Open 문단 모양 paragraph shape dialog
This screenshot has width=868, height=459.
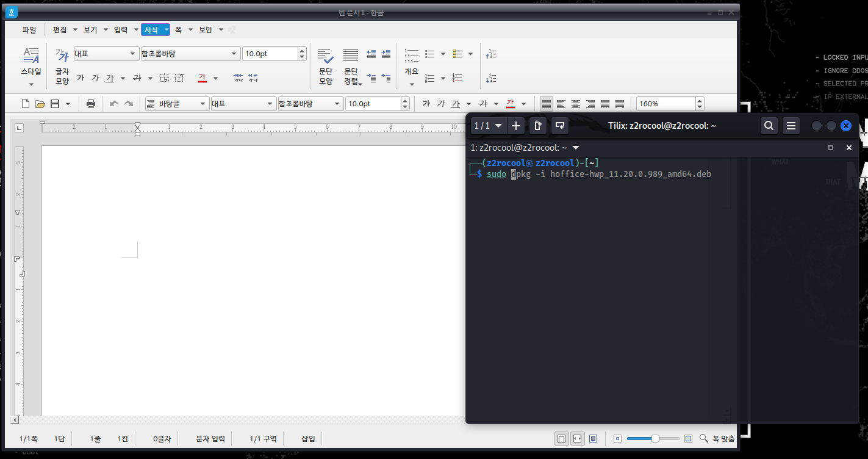point(326,66)
